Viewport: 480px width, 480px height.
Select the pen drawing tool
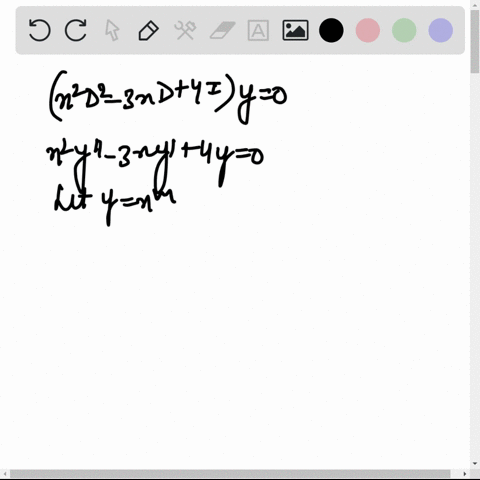[x=148, y=31]
